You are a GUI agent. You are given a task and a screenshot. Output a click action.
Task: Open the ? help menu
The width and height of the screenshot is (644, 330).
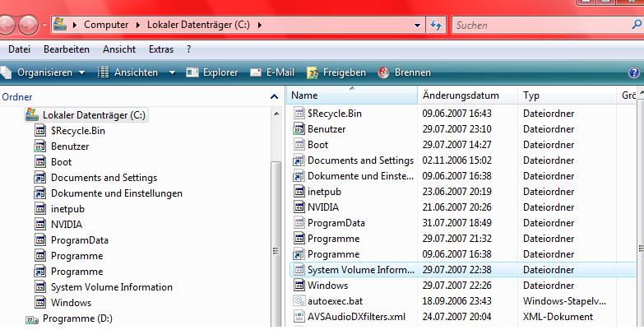188,49
